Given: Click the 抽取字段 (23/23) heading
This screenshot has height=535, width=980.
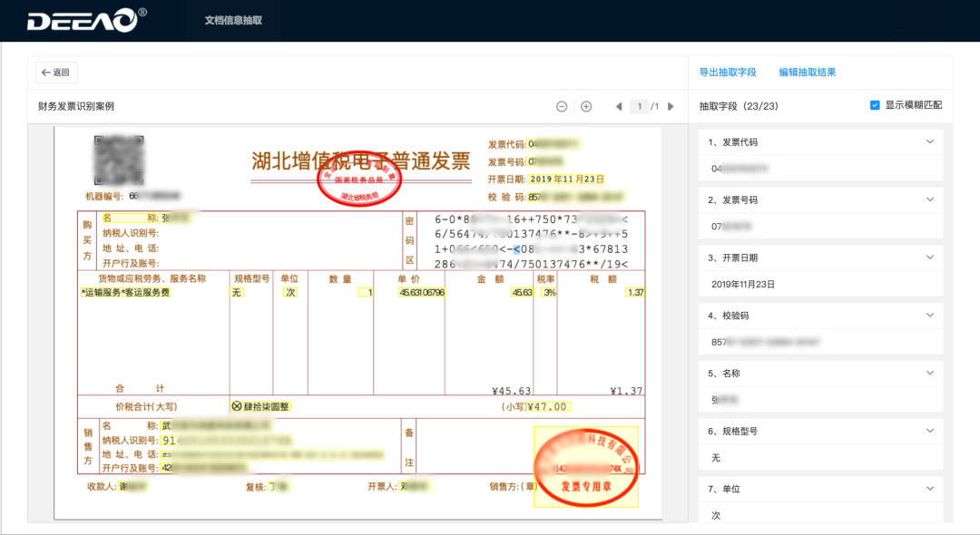Looking at the screenshot, I should (739, 106).
